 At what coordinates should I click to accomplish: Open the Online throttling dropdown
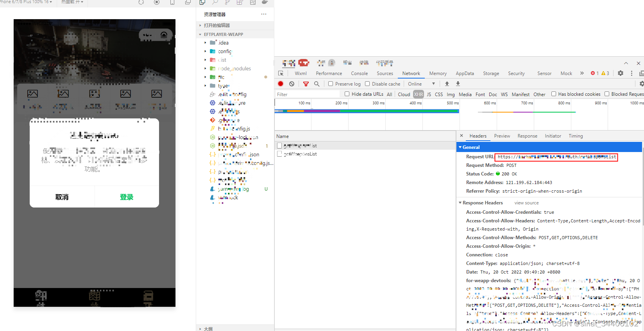421,84
